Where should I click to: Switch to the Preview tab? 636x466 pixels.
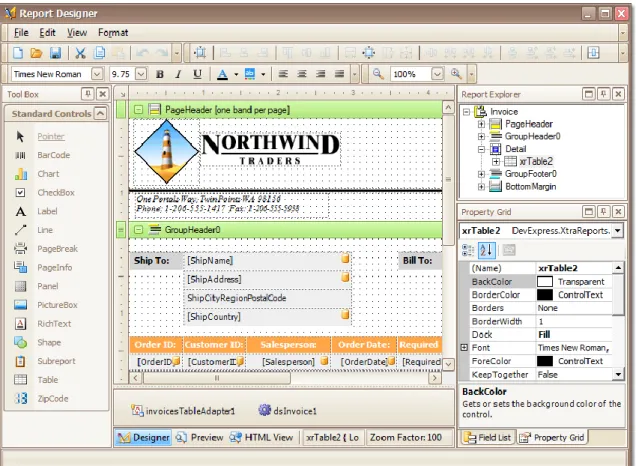point(200,438)
